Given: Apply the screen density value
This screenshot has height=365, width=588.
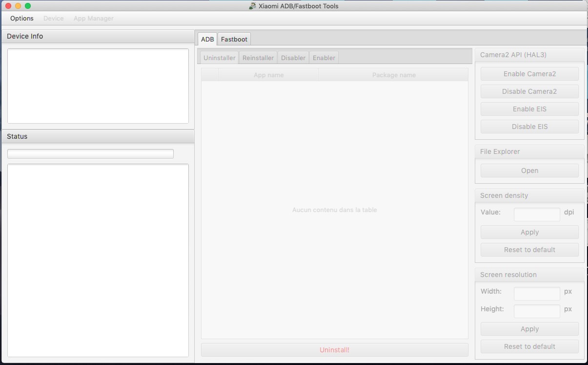Looking at the screenshot, I should coord(529,232).
